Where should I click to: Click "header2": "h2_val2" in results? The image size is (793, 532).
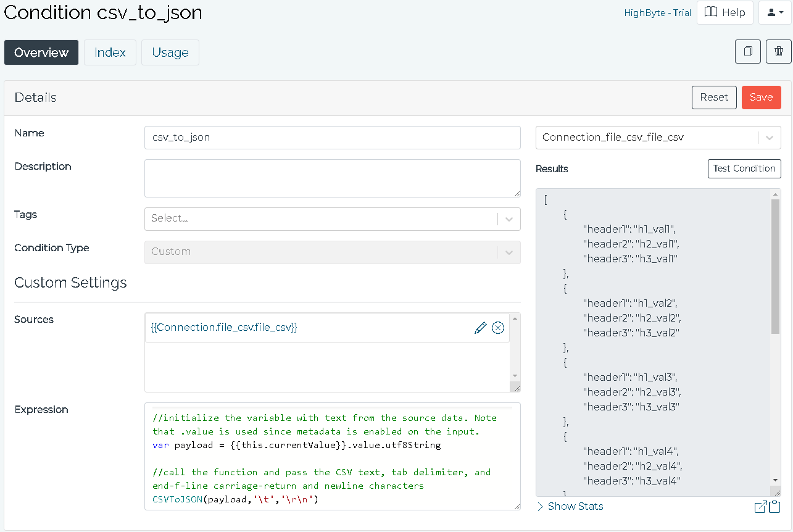tap(632, 318)
